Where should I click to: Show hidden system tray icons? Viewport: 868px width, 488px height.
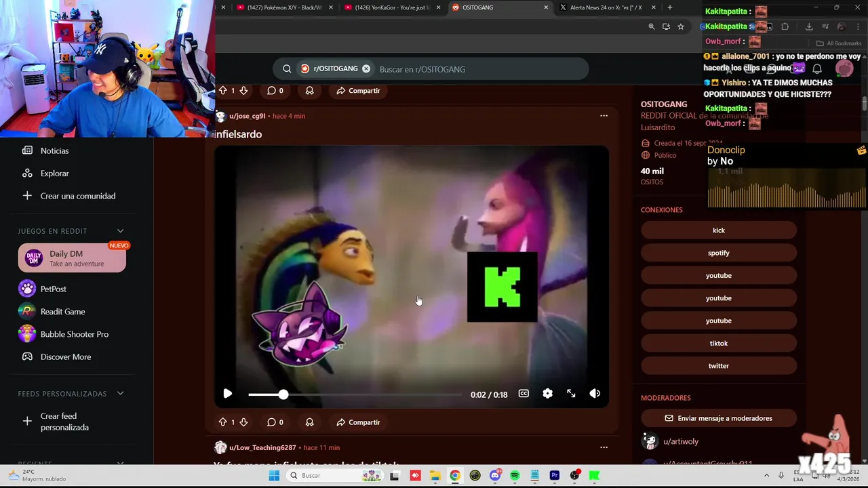click(766, 476)
